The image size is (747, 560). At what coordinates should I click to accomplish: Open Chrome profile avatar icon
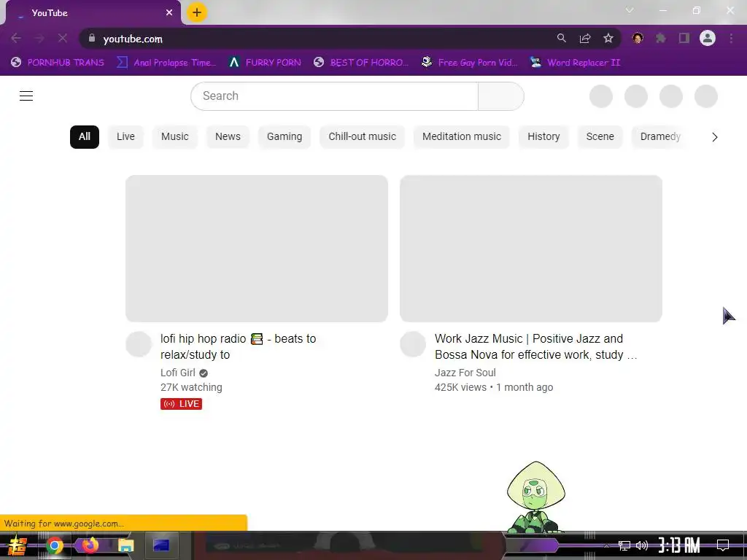pos(708,38)
